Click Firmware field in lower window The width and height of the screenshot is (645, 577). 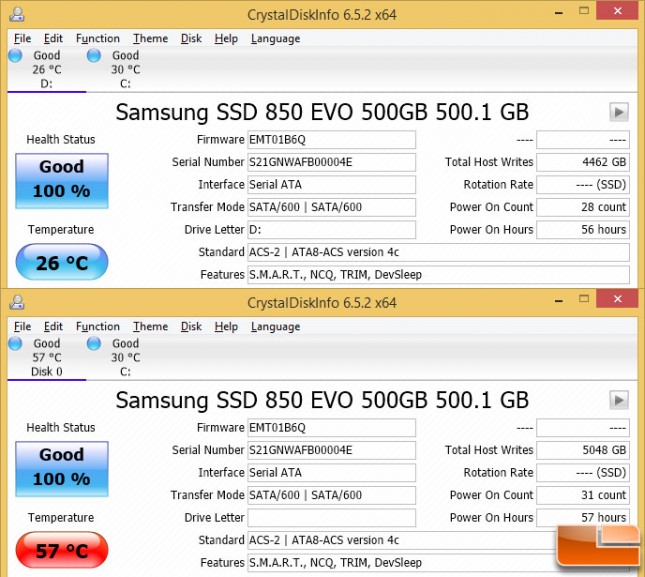[x=331, y=428]
